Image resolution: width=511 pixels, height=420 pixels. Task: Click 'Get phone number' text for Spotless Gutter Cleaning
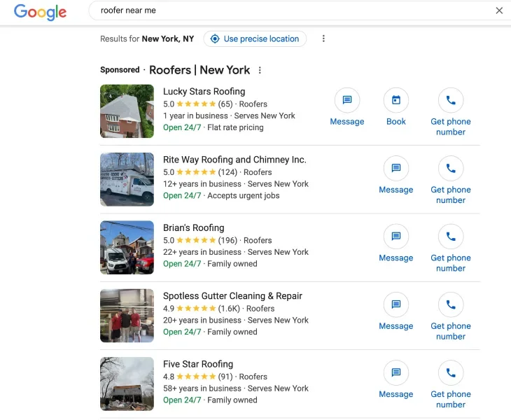(x=451, y=331)
